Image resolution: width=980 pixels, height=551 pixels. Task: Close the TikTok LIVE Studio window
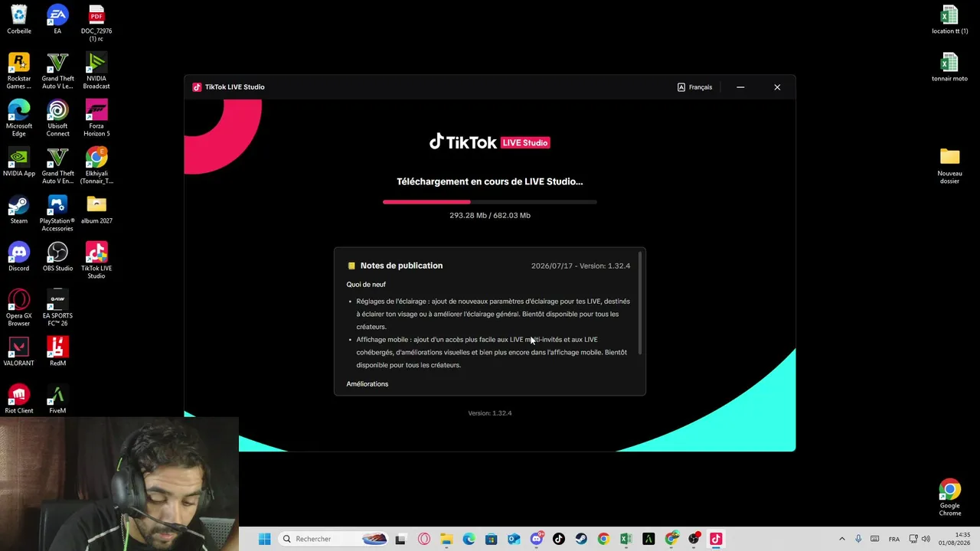pyautogui.click(x=777, y=87)
